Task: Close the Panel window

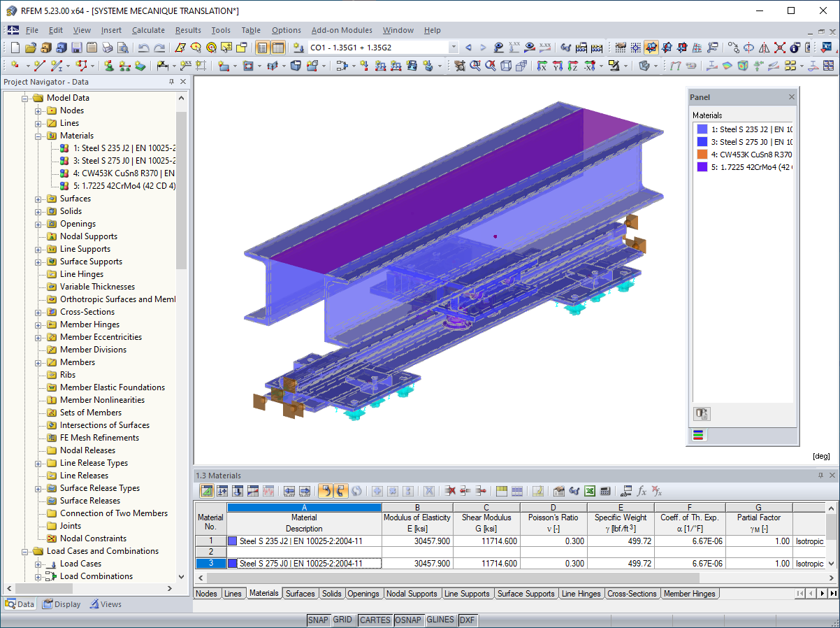Action: (791, 97)
